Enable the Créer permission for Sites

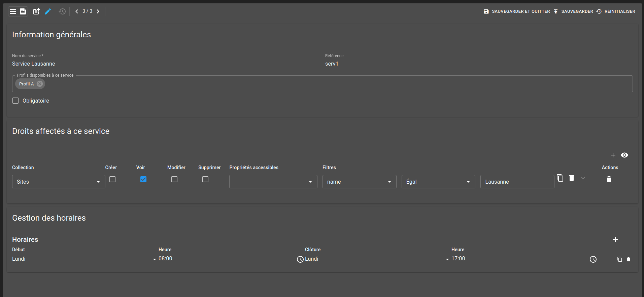pos(112,179)
